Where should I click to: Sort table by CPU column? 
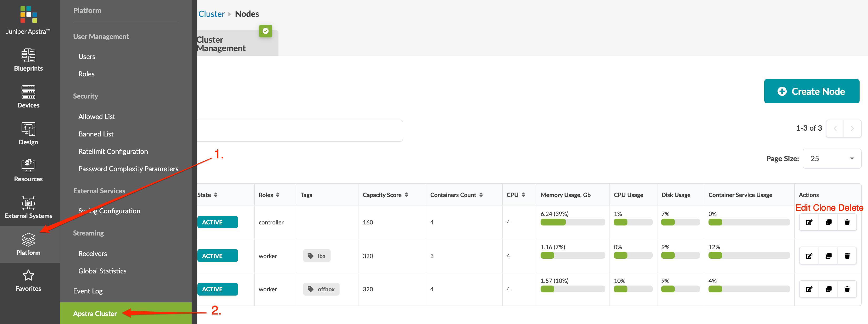(523, 195)
